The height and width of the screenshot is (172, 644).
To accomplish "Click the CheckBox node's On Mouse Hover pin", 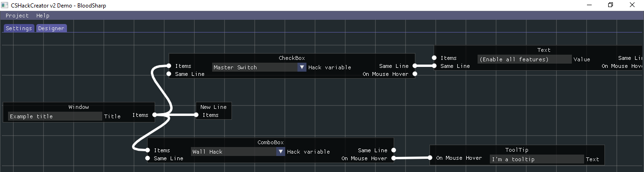I will [x=415, y=74].
